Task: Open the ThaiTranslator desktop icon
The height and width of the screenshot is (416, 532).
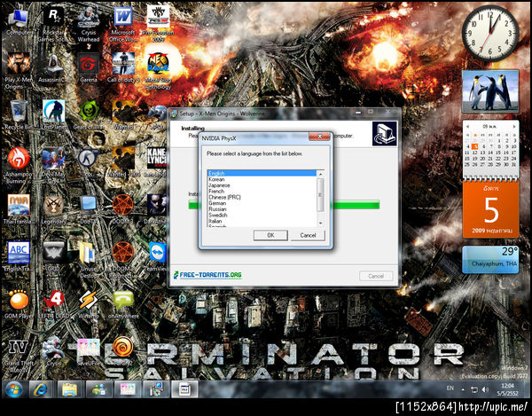Action: tap(19, 209)
